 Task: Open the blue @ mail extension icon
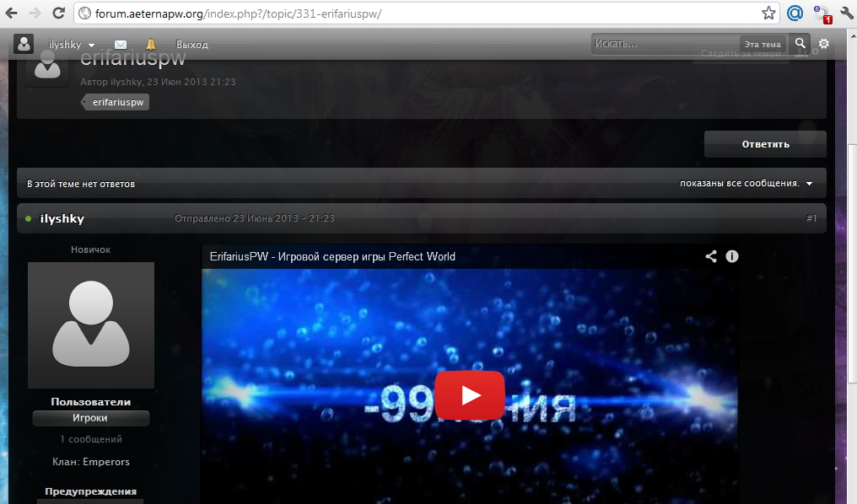point(795,13)
